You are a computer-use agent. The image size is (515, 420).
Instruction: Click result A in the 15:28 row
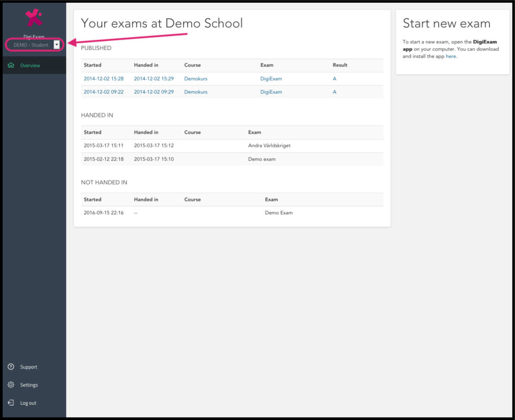click(335, 79)
